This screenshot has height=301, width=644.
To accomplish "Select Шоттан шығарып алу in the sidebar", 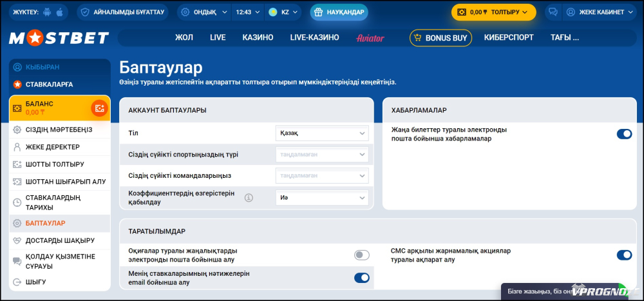I will point(59,181).
